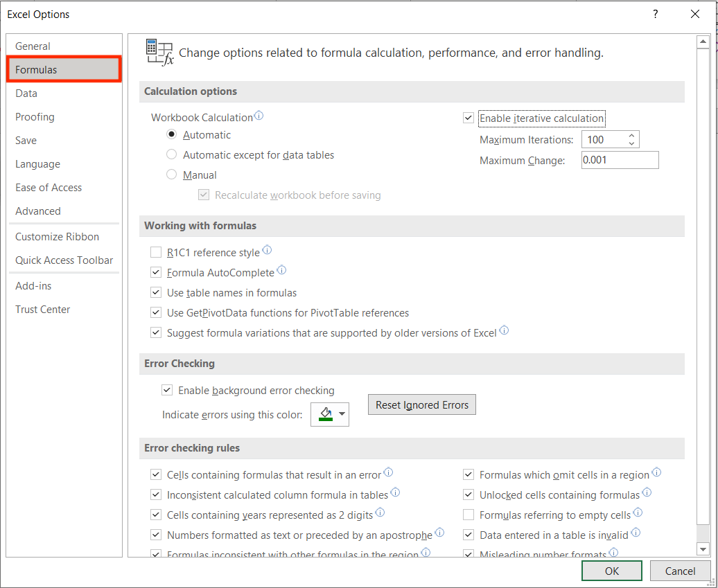Viewport: 718px width, 588px height.
Task: Select Automatic except for data tables option
Action: click(x=172, y=154)
